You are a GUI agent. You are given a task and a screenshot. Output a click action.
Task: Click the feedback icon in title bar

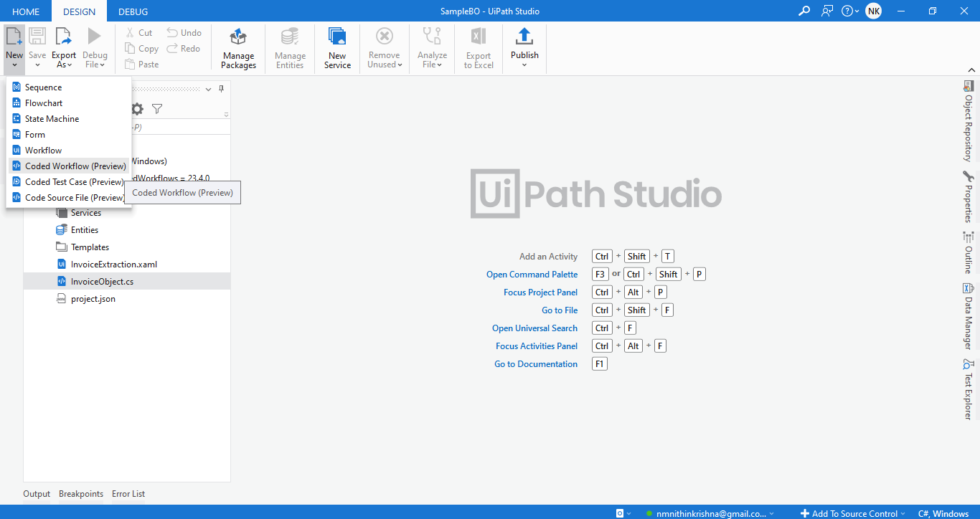[x=827, y=11]
